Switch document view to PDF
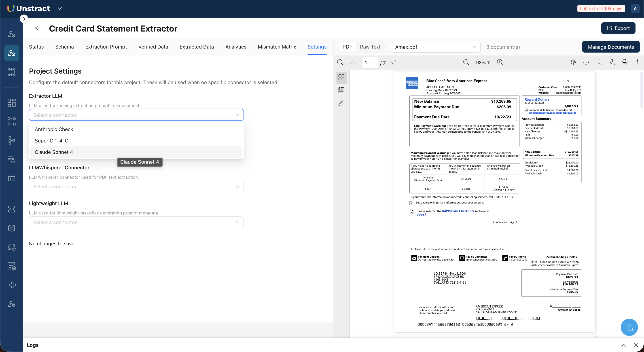Screen dimensions: 644x352 [x=347, y=47]
